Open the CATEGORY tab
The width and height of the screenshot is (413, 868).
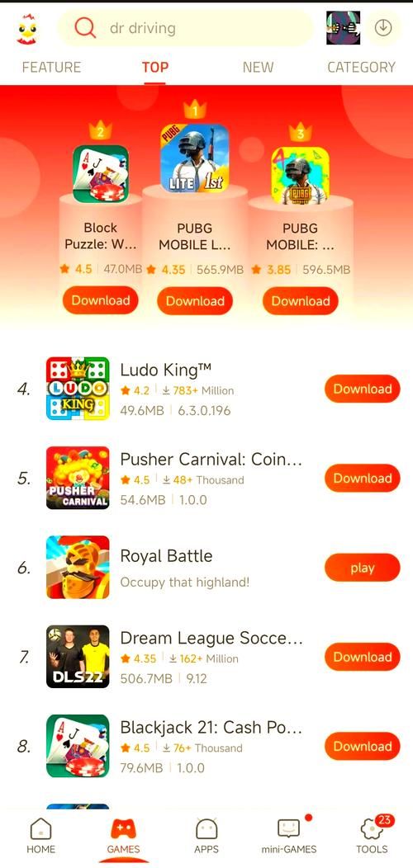click(362, 68)
